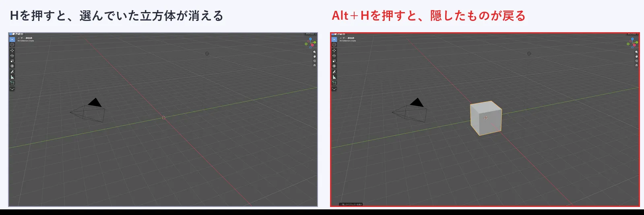Select the Move tool in the Alt+H viewport
Image resolution: width=644 pixels, height=215 pixels.
pos(334,51)
